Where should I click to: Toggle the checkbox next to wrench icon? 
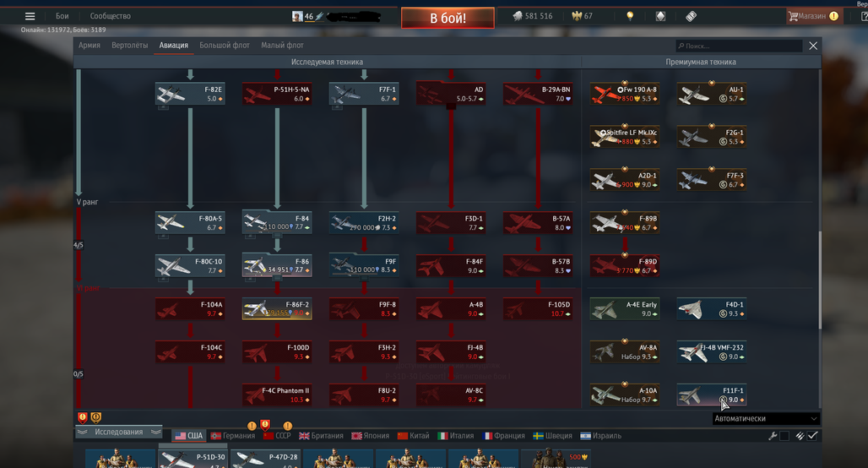tap(784, 436)
